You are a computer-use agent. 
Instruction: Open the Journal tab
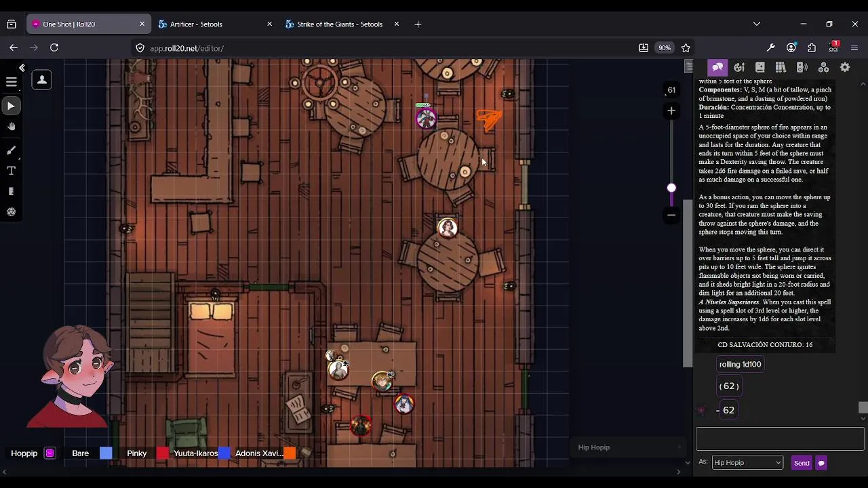tap(760, 67)
